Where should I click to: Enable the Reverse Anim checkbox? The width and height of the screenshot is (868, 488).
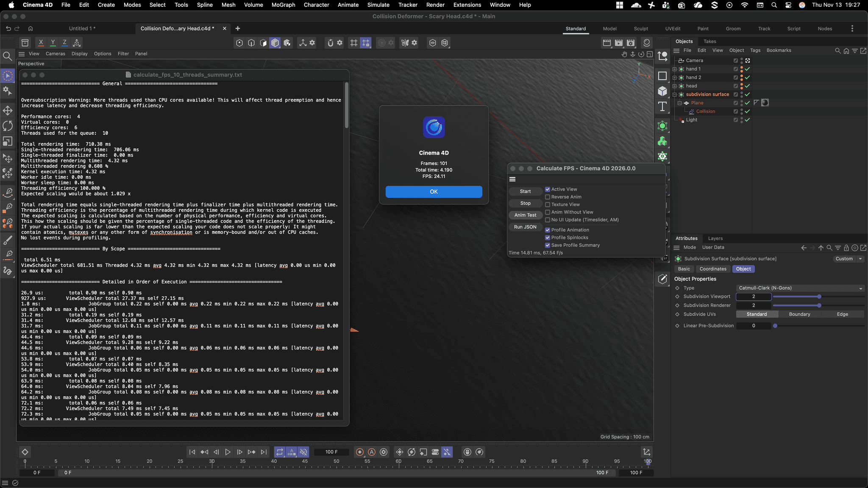(548, 197)
